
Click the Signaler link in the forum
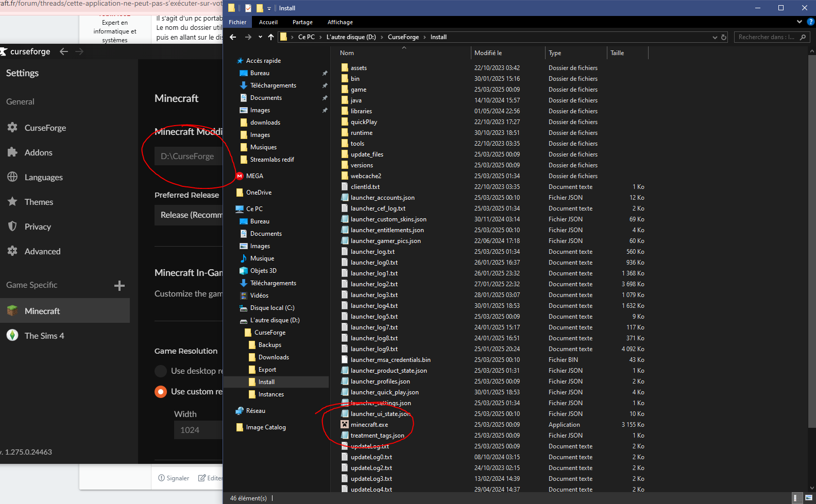pyautogui.click(x=174, y=478)
